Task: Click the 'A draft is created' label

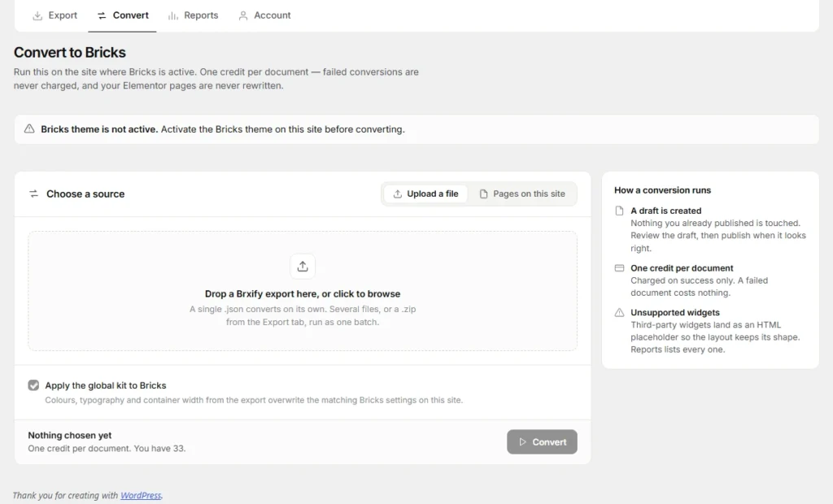Action: tap(666, 211)
